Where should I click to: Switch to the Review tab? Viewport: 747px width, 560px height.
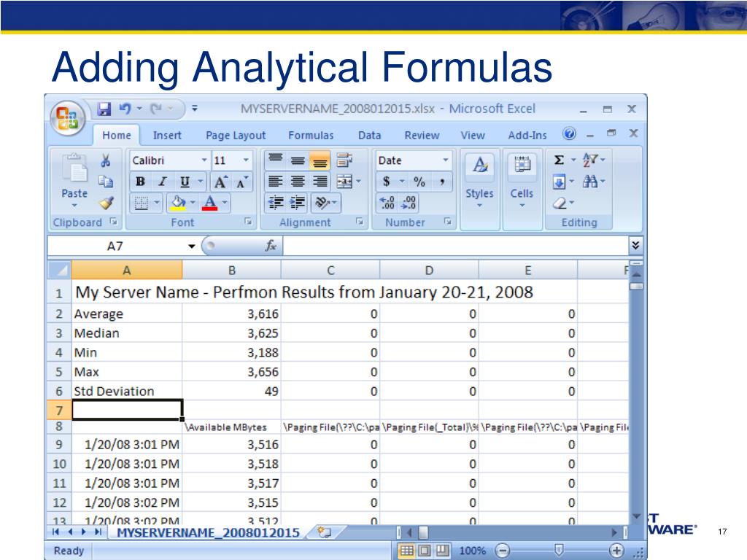coord(422,135)
